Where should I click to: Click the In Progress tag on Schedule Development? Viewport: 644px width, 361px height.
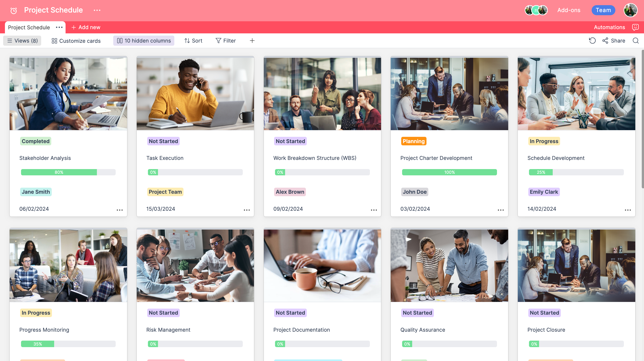[544, 141]
